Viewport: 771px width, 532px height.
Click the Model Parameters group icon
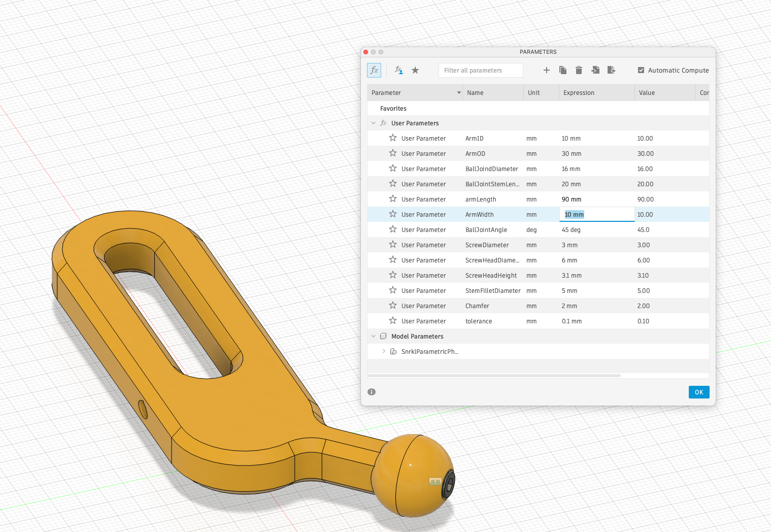383,336
